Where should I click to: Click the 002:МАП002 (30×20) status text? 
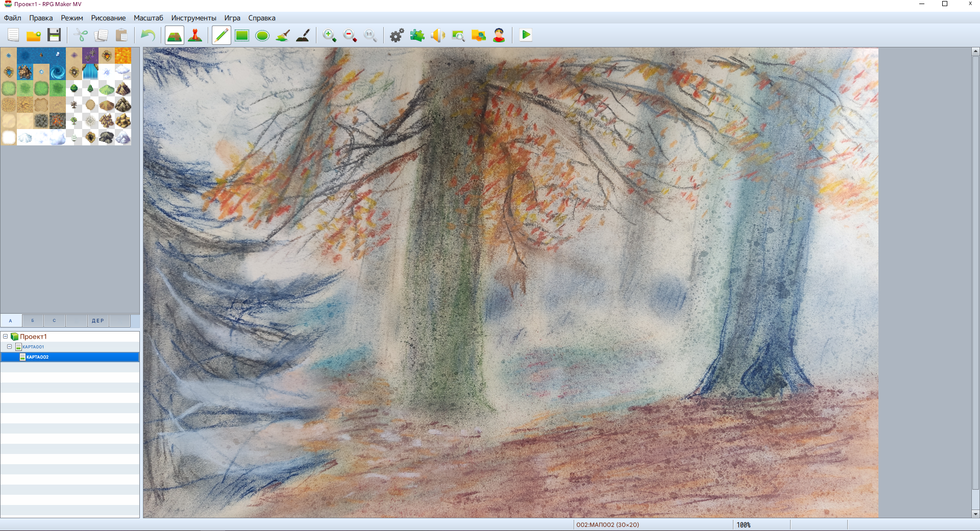[607, 525]
